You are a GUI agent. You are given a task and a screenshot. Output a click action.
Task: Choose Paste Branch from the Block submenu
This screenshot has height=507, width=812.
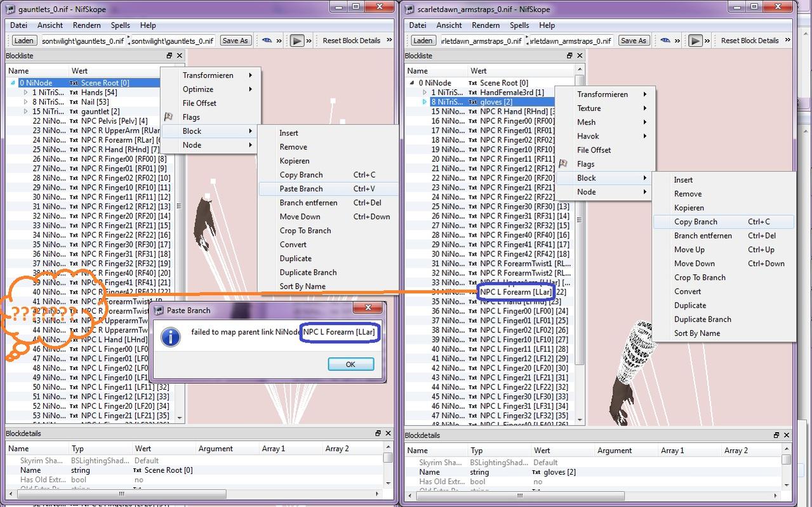click(x=301, y=189)
